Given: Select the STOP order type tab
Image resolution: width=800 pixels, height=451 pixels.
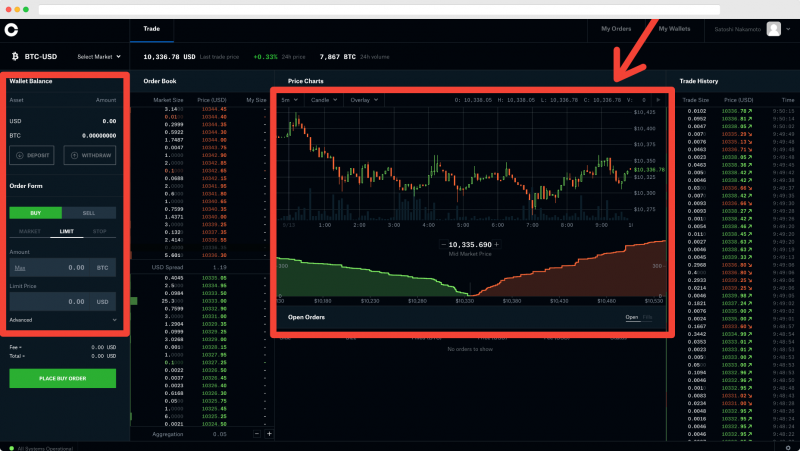Looking at the screenshot, I should (x=99, y=232).
